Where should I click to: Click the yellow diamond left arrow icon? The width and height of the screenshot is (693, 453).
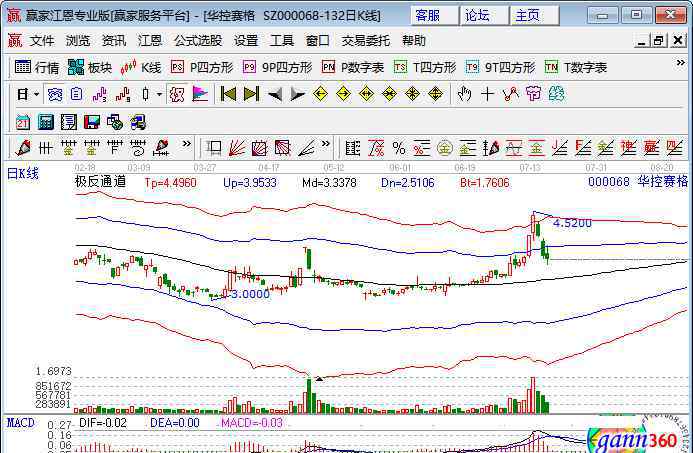(320, 94)
